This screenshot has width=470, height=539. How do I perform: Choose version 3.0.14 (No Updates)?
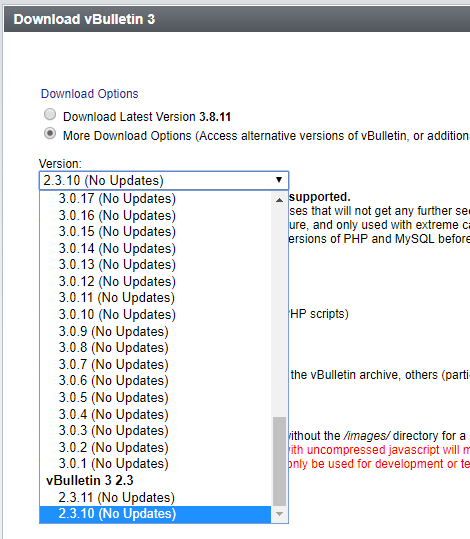point(155,249)
